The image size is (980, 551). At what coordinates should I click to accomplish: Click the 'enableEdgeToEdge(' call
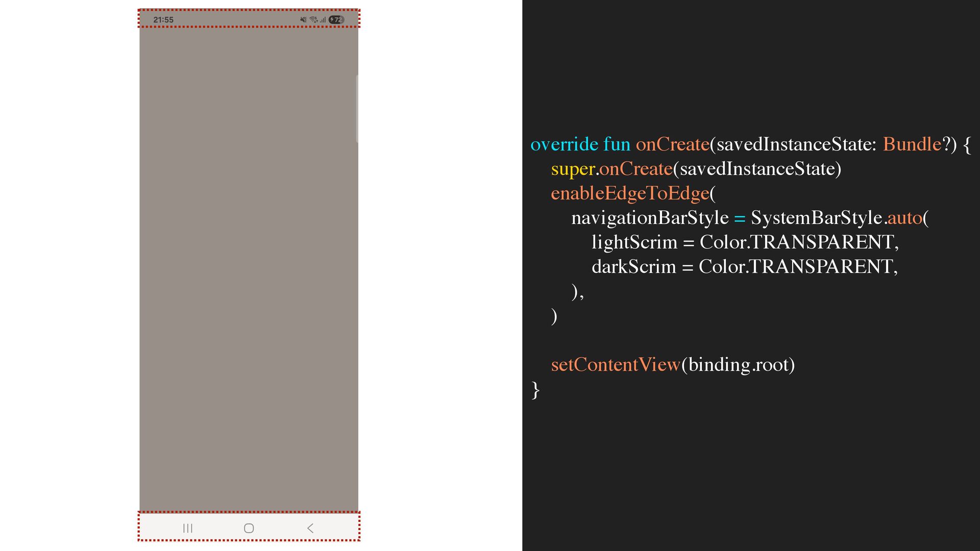(633, 193)
